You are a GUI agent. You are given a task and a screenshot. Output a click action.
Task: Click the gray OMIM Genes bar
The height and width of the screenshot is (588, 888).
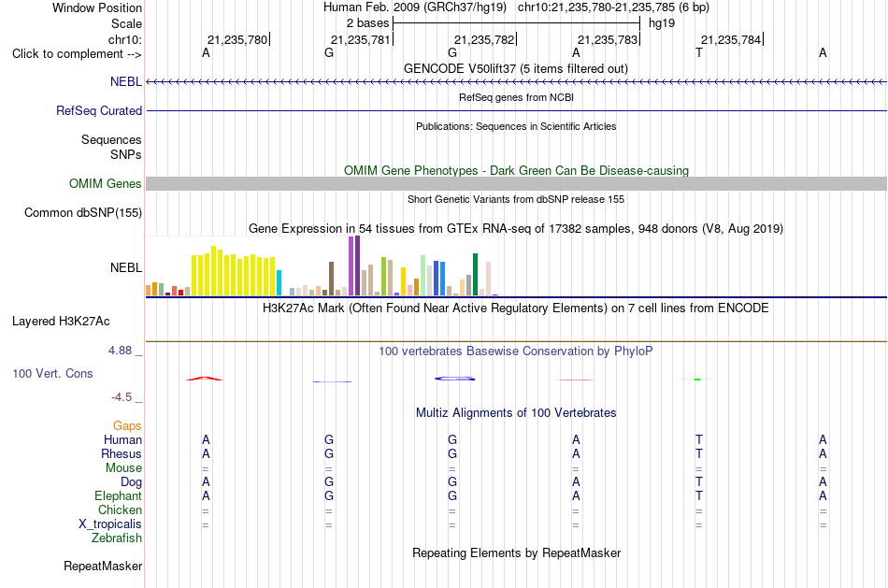516,183
